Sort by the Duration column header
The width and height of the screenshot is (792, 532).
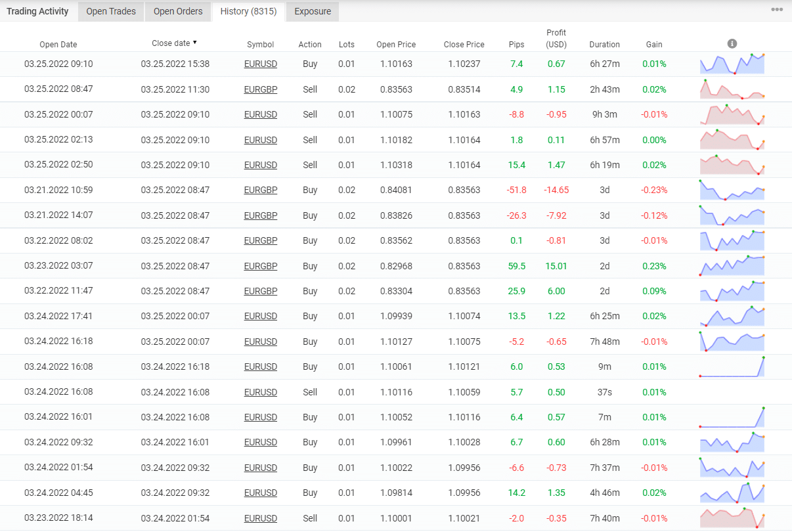pyautogui.click(x=604, y=45)
